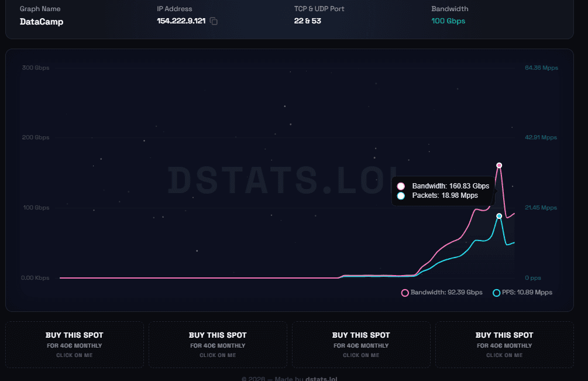Image resolution: width=588 pixels, height=381 pixels.
Task: Select the DataCamp graph name
Action: [42, 22]
